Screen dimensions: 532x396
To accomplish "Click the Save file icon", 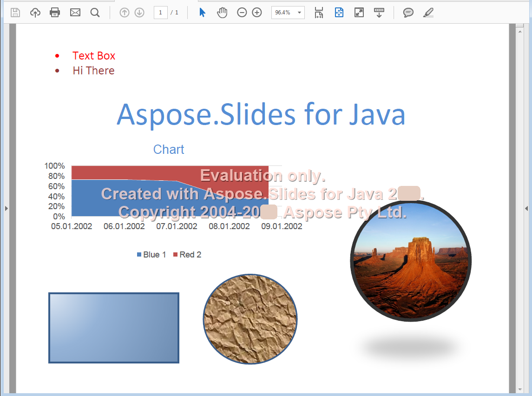I will pyautogui.click(x=15, y=13).
